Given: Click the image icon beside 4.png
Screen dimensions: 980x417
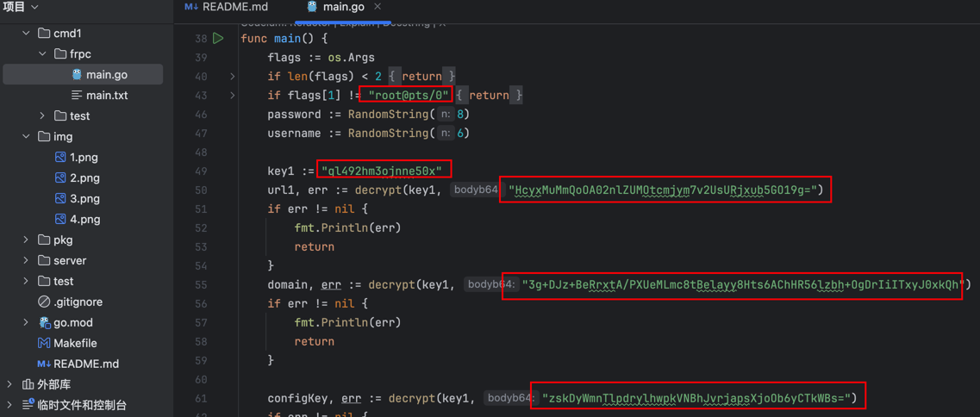Looking at the screenshot, I should (60, 219).
